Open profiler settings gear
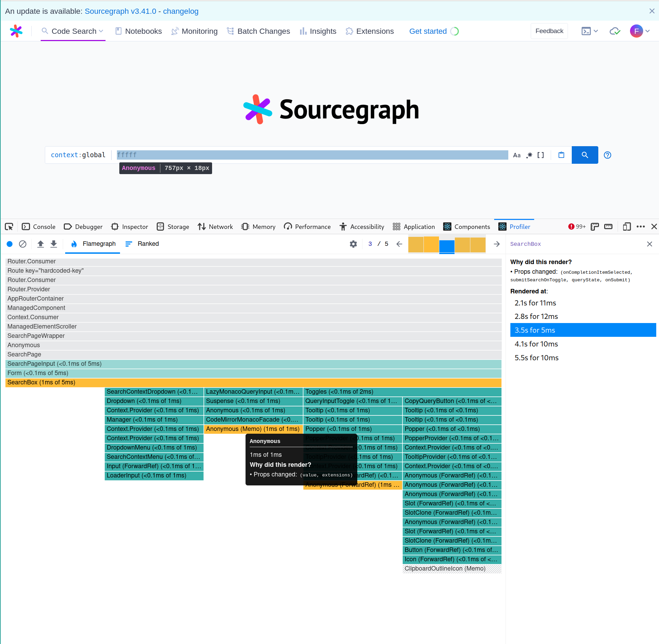The width and height of the screenshot is (659, 644). click(353, 244)
